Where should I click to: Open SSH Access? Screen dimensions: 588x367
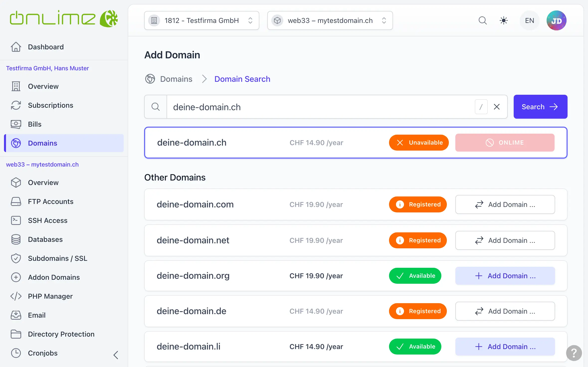tap(64, 220)
